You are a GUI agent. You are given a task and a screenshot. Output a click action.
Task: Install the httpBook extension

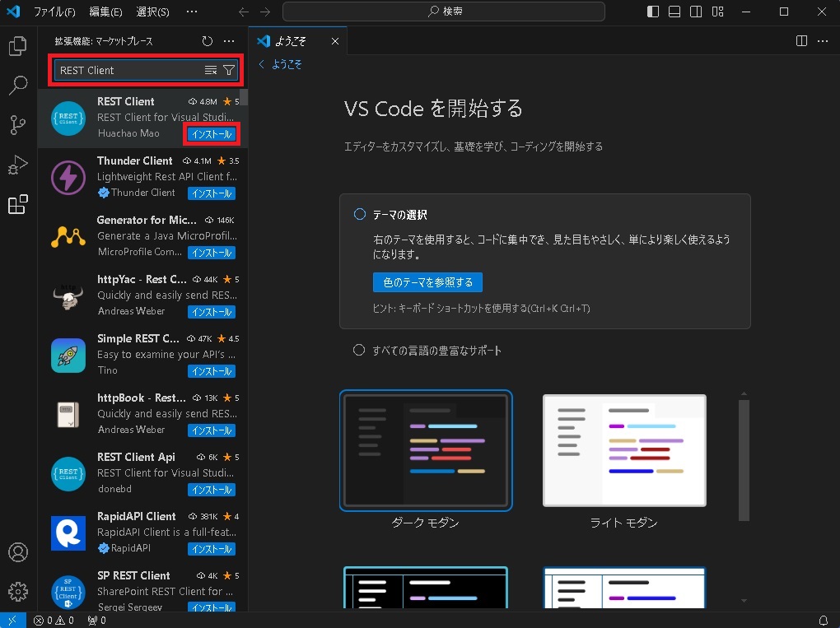(x=212, y=430)
